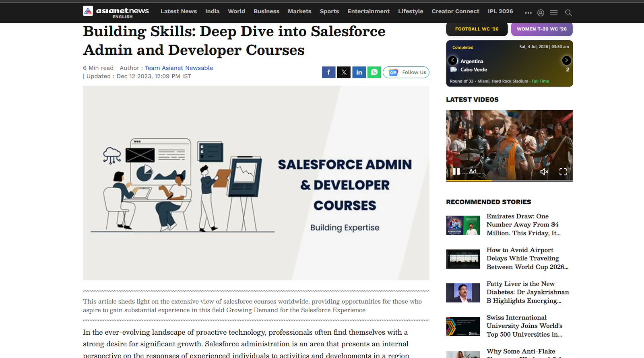
Task: Go to previous match in score widget
Action: tap(453, 60)
